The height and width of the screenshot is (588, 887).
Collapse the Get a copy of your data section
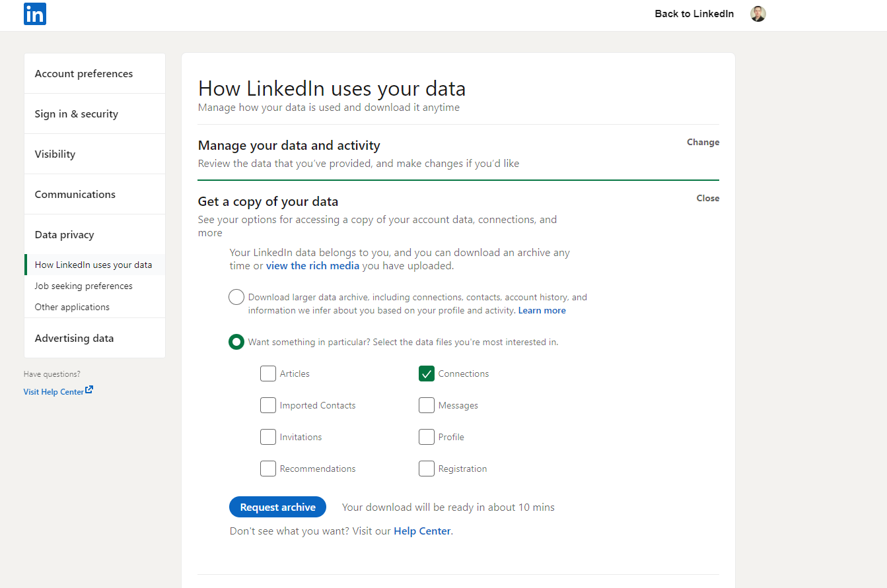(x=707, y=198)
